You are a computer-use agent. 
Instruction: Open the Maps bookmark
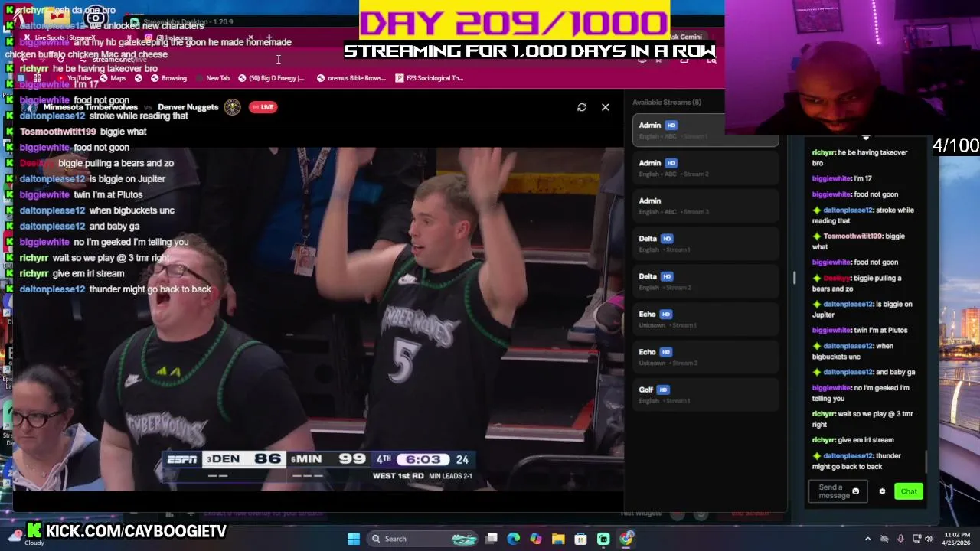click(113, 78)
